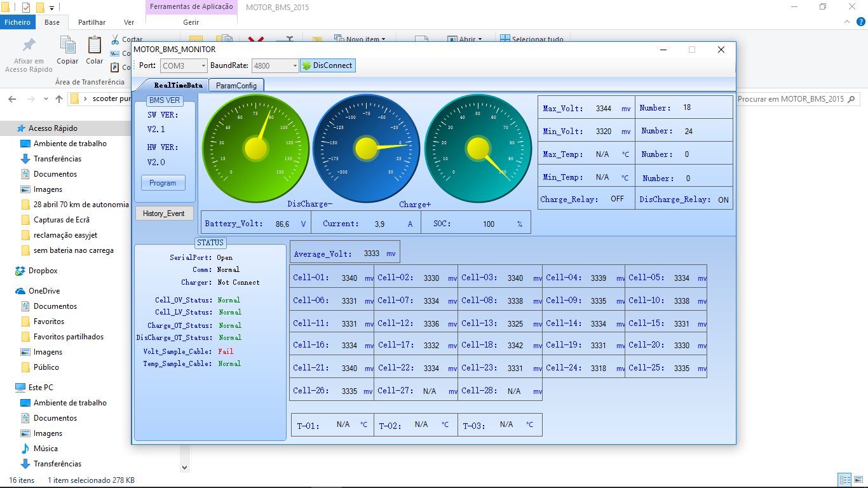868x488 pixels.
Task: Open the BaundRate 4800 dropdown
Action: click(275, 65)
